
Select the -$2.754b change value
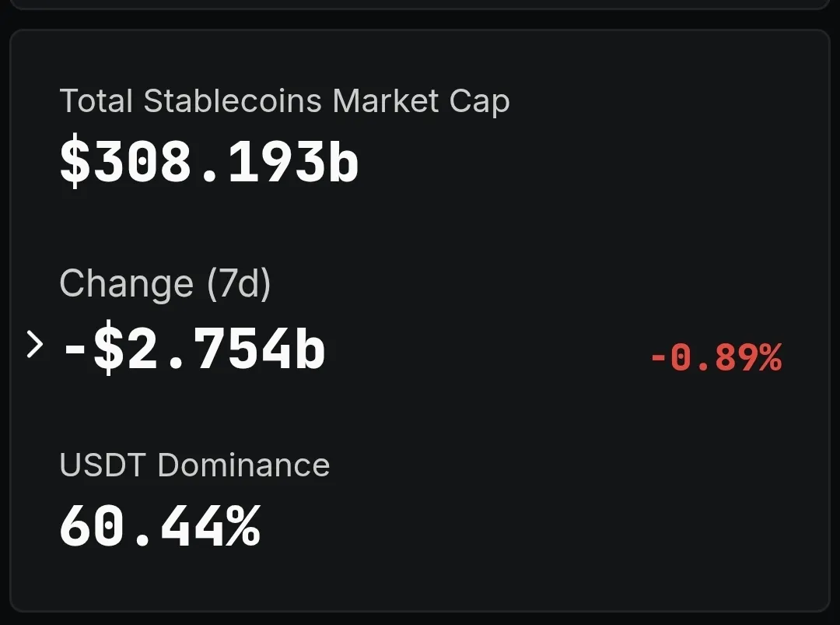tap(193, 350)
